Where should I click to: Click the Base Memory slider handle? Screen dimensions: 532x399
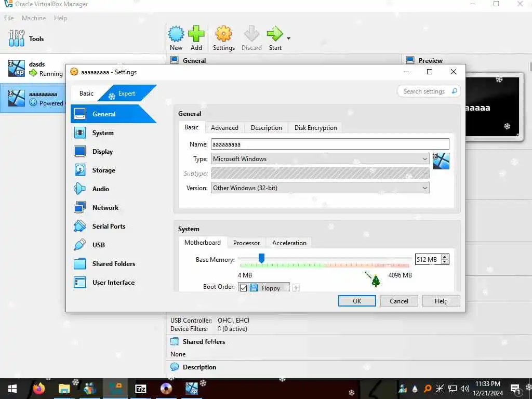[x=261, y=258]
